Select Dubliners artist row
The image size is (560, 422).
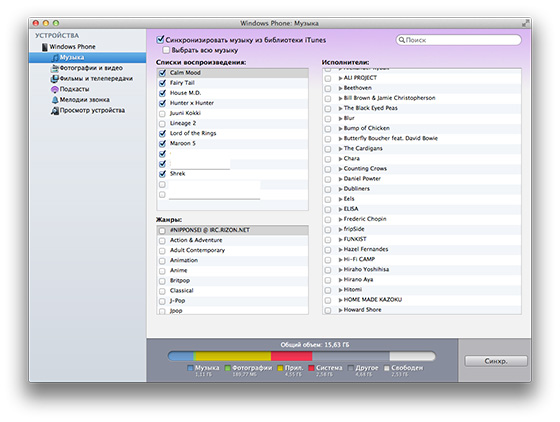[422, 189]
